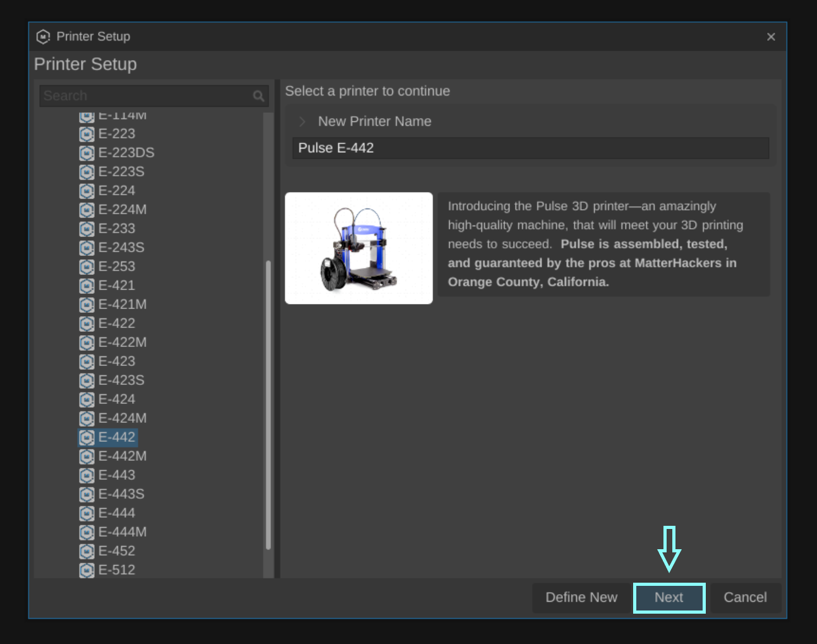Click the printer icon beside E-422
The width and height of the screenshot is (817, 644).
click(87, 324)
